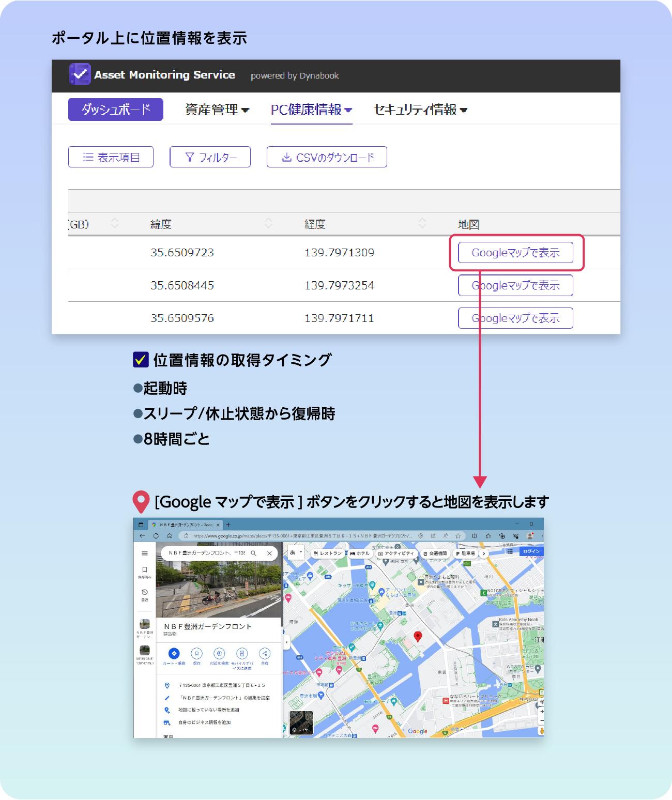Expand the 資産管理 dropdown menu
The image size is (672, 800).
point(217,110)
